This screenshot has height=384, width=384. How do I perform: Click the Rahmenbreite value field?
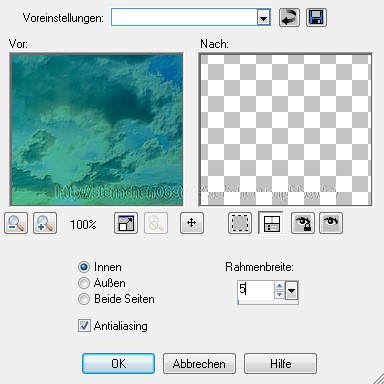coord(256,290)
